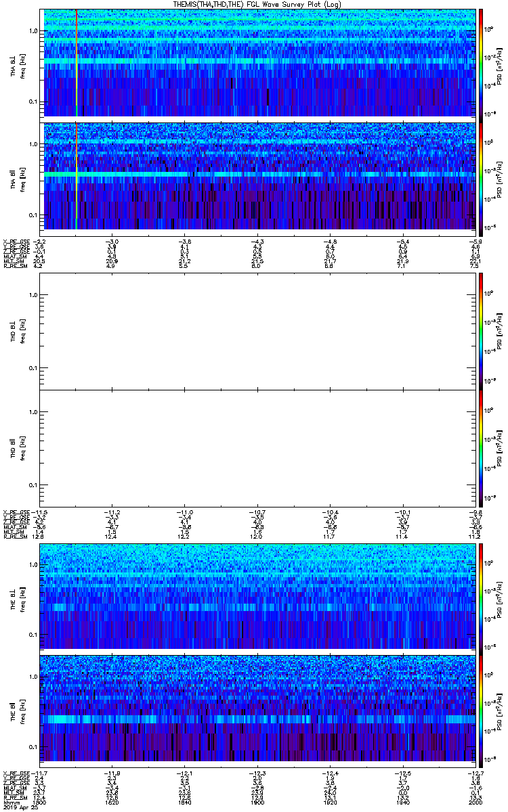Click the color bar beside THA B-parallel panel

pos(481,176)
